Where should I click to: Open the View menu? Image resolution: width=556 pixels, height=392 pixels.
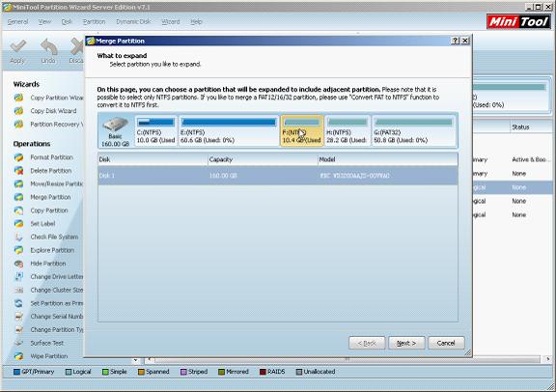(x=44, y=21)
